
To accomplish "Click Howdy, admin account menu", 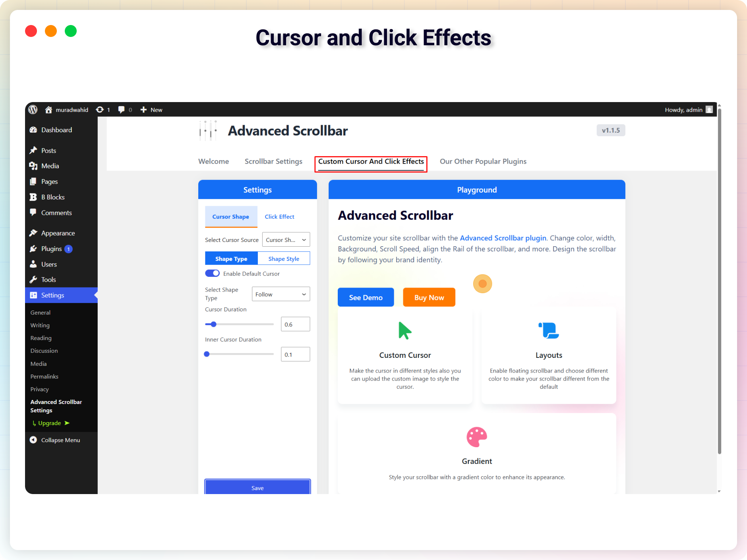I will (689, 110).
